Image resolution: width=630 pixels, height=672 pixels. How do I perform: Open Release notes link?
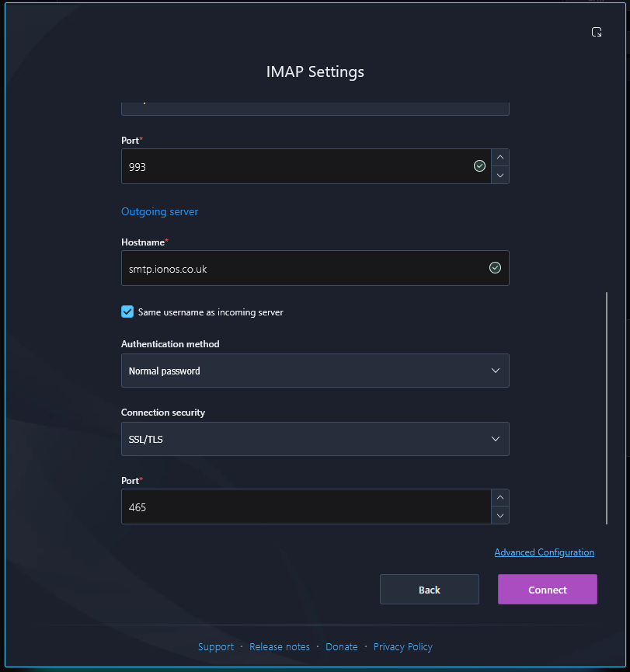click(x=280, y=646)
